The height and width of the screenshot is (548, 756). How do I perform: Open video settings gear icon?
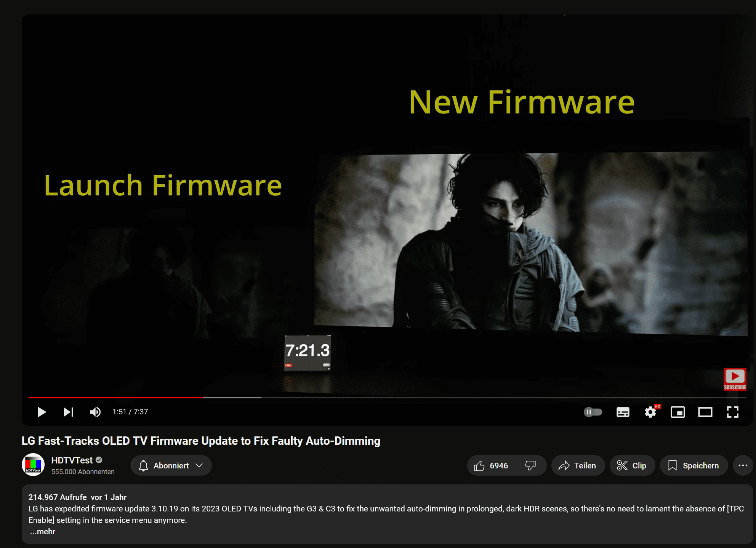(650, 412)
